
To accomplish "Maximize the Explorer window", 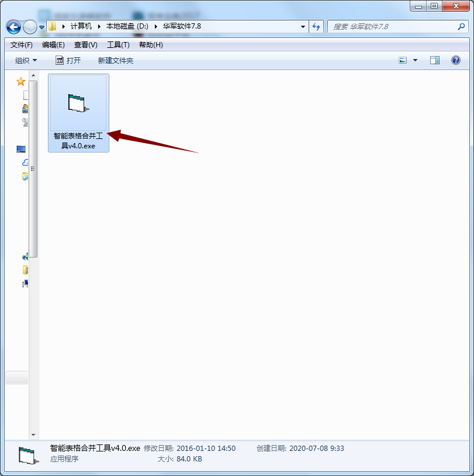I will [x=434, y=6].
